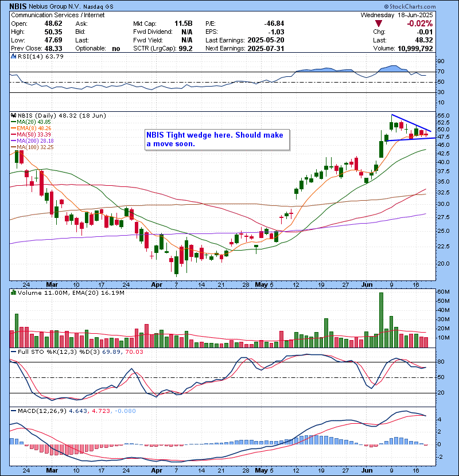Click the Fwd Dividend N/A value

click(187, 32)
